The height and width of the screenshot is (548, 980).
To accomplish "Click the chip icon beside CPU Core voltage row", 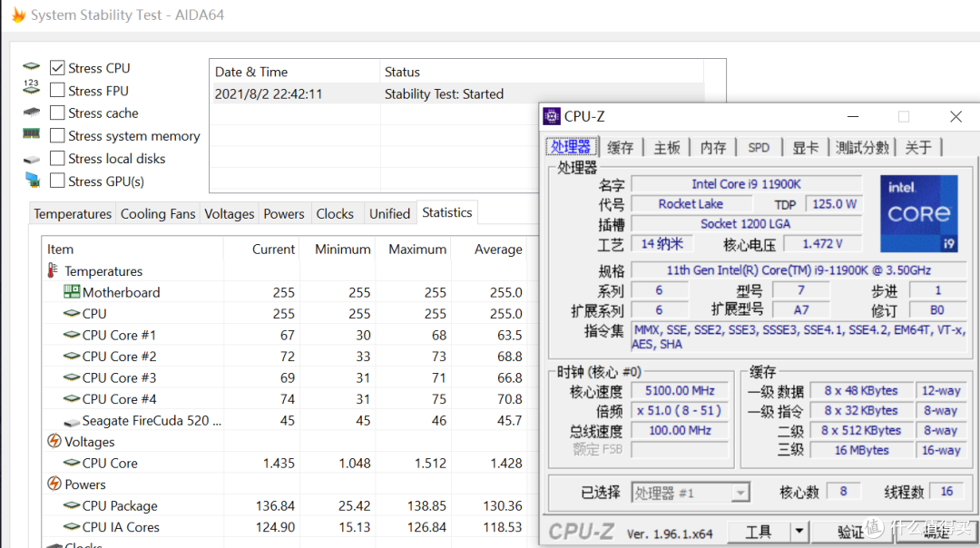I will click(72, 463).
